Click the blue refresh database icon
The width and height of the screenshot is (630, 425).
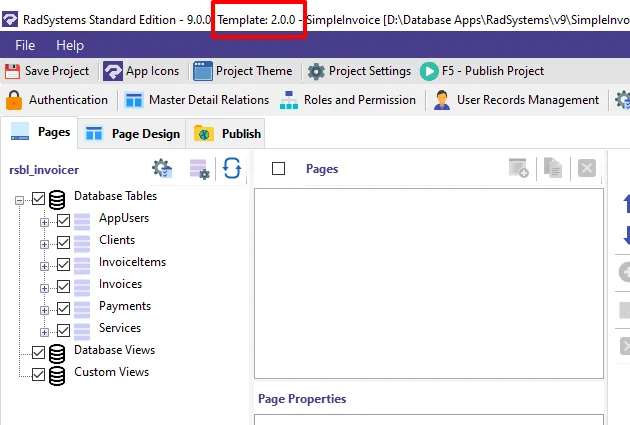point(232,168)
